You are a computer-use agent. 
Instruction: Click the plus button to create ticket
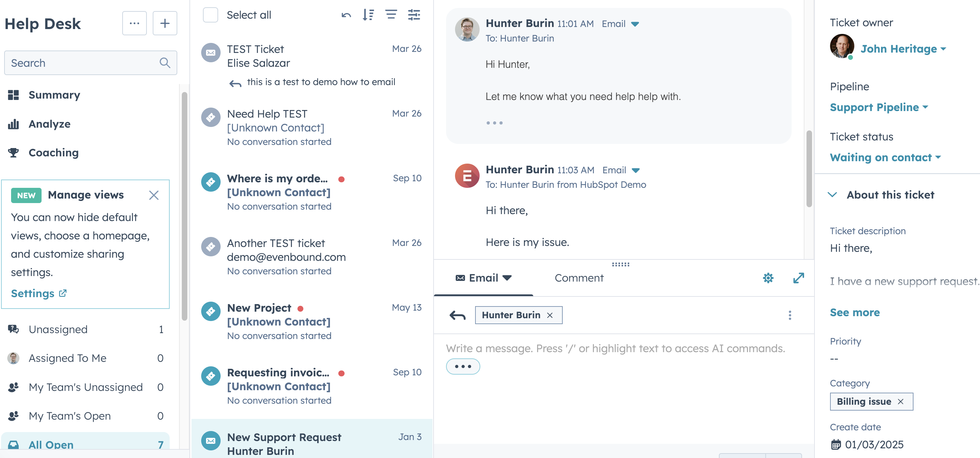(165, 24)
